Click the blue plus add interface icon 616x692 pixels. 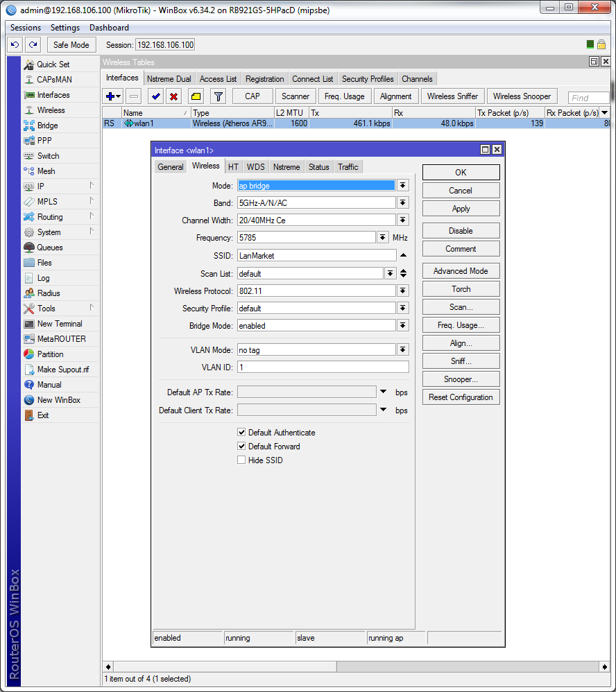[110, 96]
